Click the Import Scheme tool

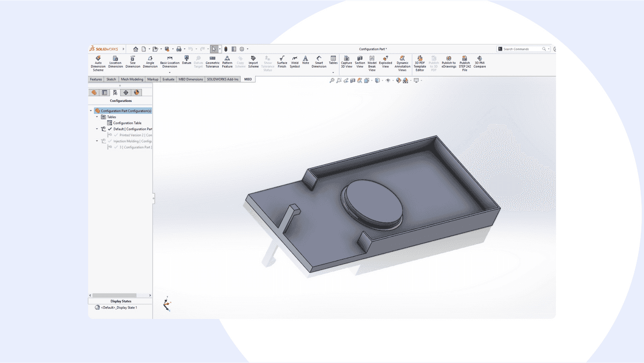coord(253,62)
